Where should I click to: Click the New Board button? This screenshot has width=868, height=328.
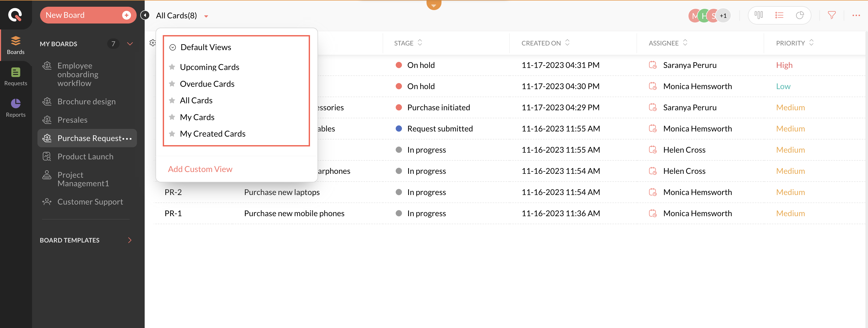(88, 15)
